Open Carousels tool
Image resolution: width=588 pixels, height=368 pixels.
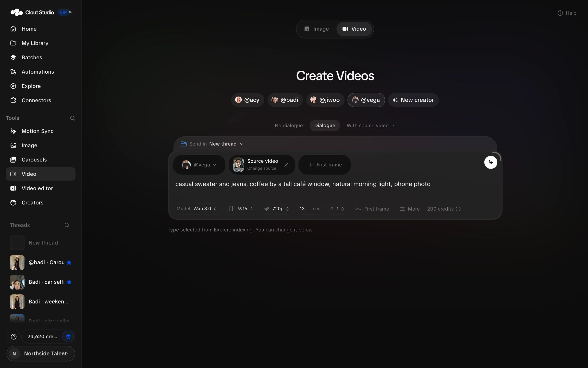click(40, 160)
